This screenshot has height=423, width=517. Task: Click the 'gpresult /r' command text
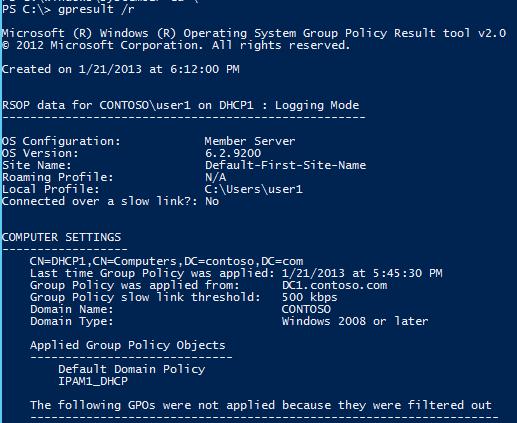tap(96, 9)
